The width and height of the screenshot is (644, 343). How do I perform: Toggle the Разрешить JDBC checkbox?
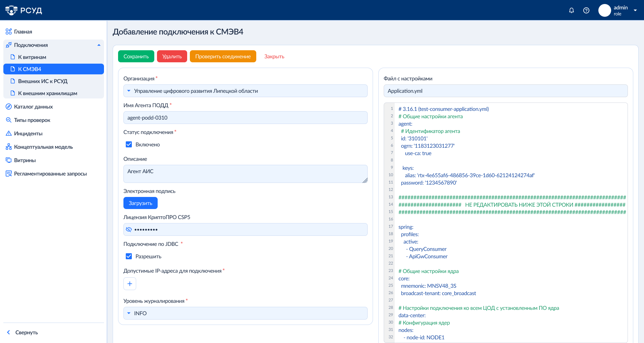[129, 256]
